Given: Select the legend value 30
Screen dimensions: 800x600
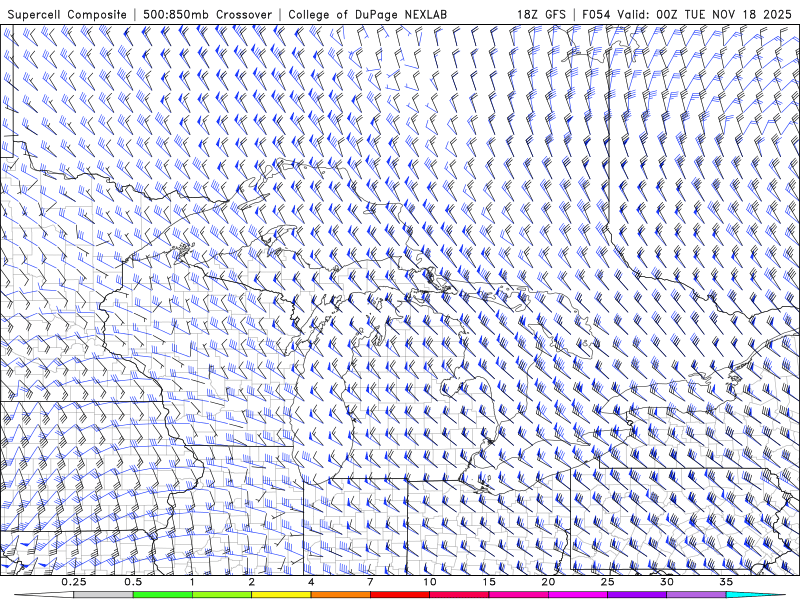Looking at the screenshot, I should point(667,582).
